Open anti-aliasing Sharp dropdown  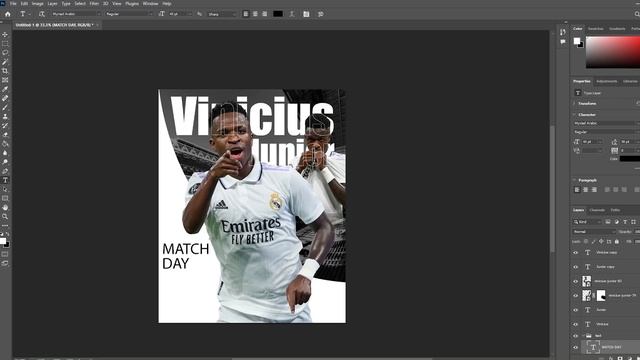(x=222, y=14)
